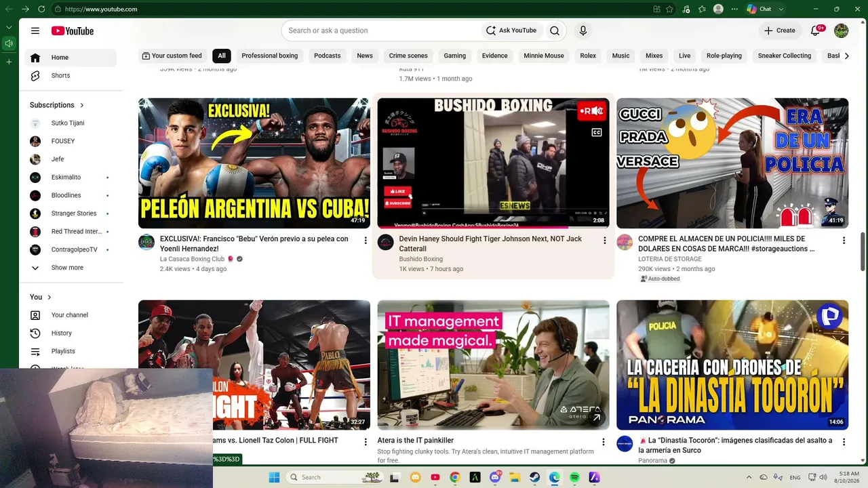Click the page vertical scrollbar thumb

863,251
